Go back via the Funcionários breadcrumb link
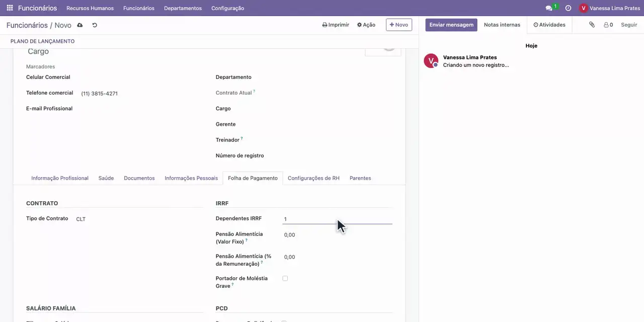This screenshot has height=322, width=644. coord(27,25)
